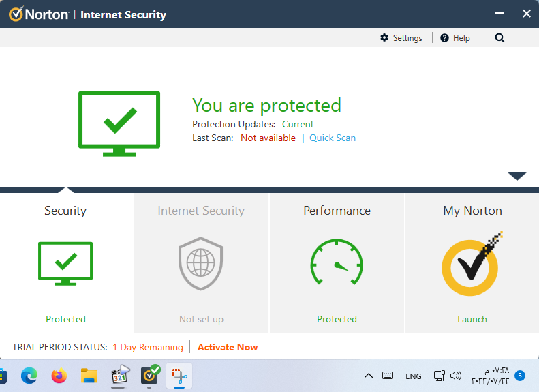Click the You are protected heading
This screenshot has width=539, height=392.
[x=266, y=105]
